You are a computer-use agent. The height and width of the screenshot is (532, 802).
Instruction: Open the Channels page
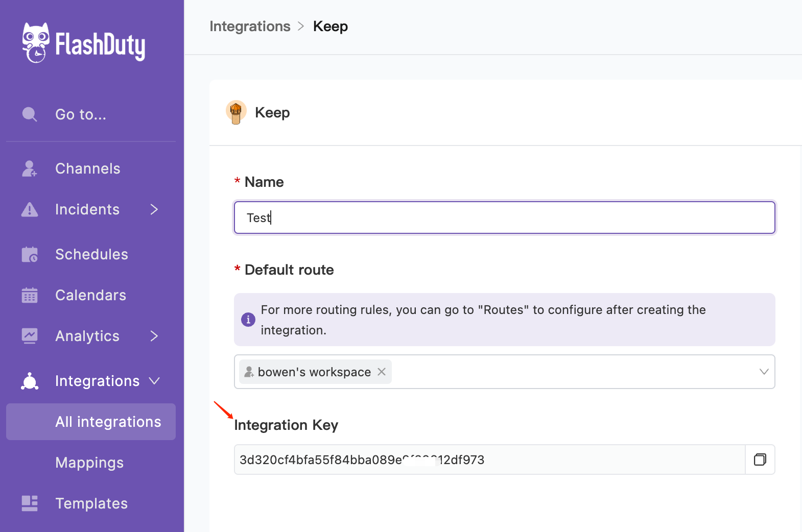point(88,168)
